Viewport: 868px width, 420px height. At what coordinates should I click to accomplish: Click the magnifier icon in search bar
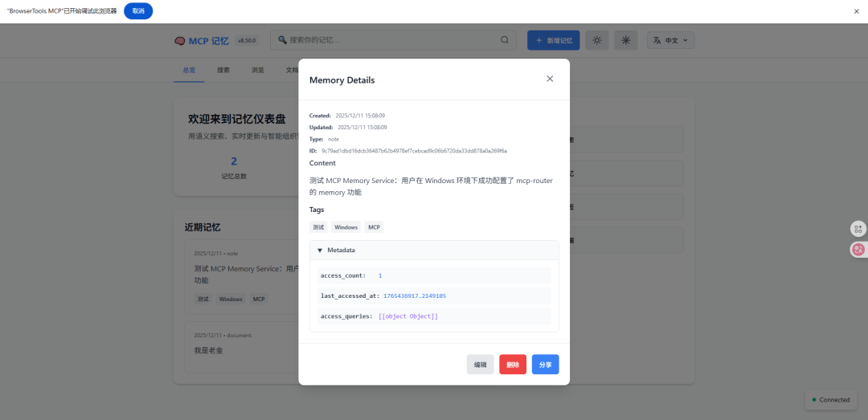pyautogui.click(x=505, y=40)
